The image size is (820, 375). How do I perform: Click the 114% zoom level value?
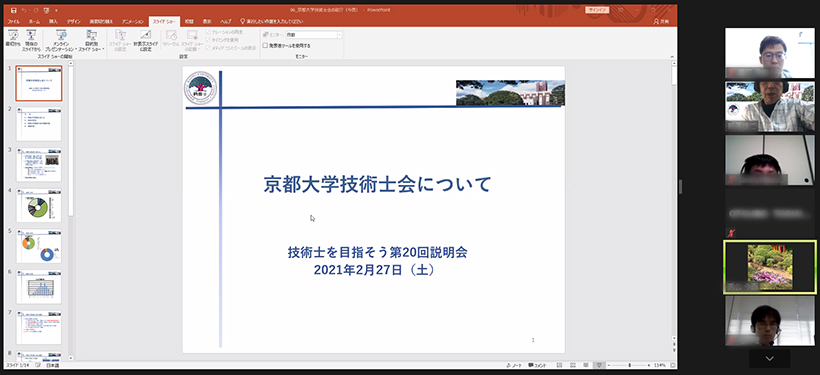coord(659,365)
